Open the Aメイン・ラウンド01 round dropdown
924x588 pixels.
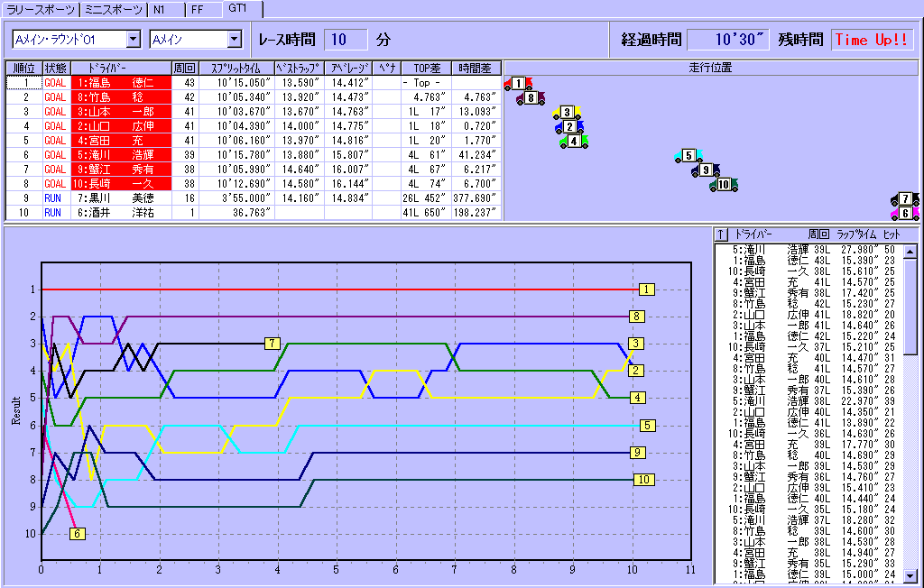(133, 40)
